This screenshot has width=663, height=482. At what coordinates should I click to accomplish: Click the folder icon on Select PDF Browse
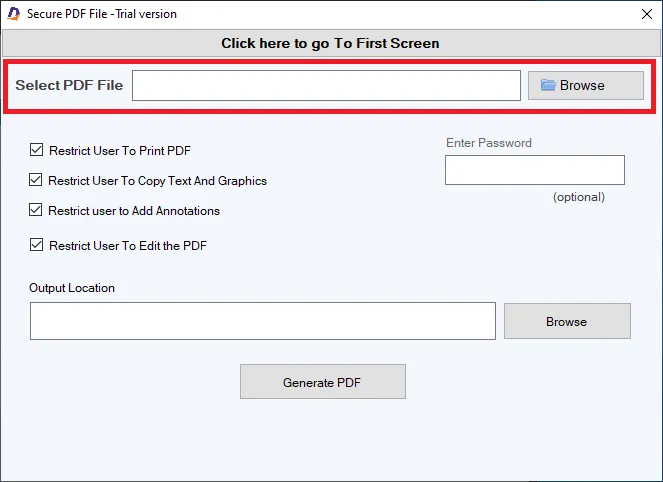point(548,85)
